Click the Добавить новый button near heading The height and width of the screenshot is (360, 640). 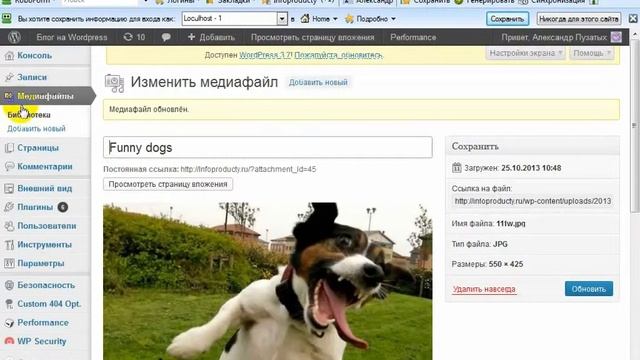(x=318, y=82)
